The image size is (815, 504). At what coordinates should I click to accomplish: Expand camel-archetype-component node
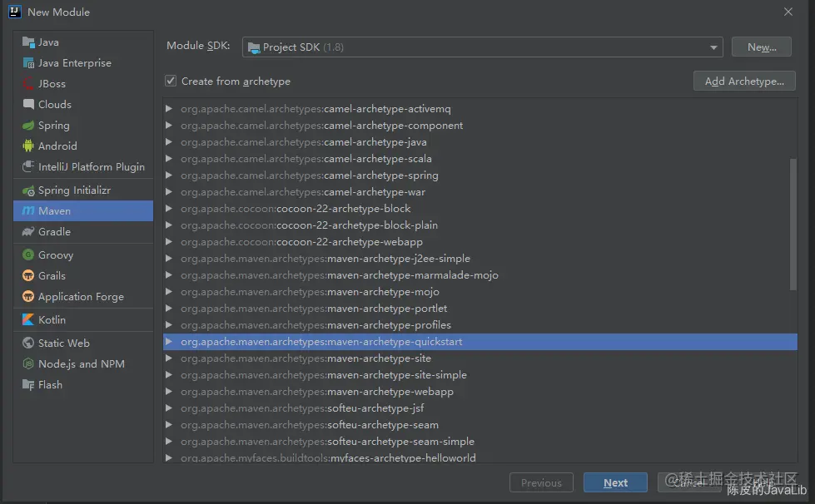click(168, 125)
